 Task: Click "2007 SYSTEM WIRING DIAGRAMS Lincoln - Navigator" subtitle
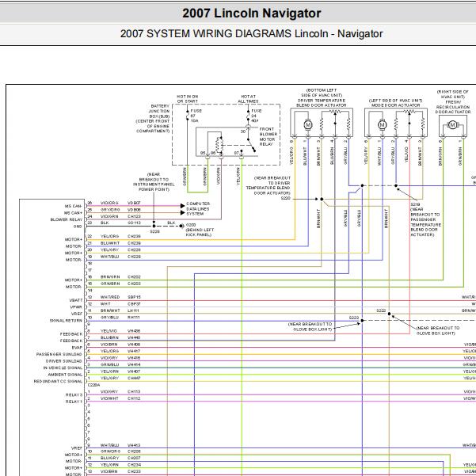[251, 33]
